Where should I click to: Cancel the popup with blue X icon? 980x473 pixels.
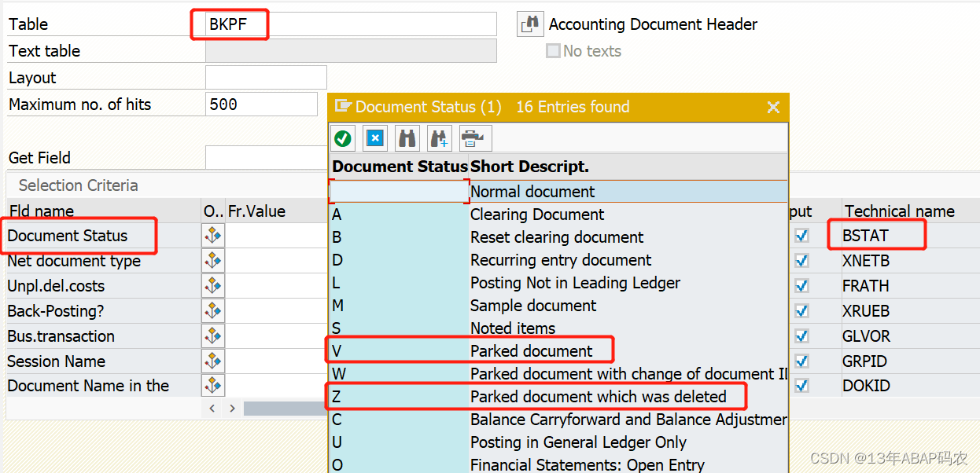point(375,137)
